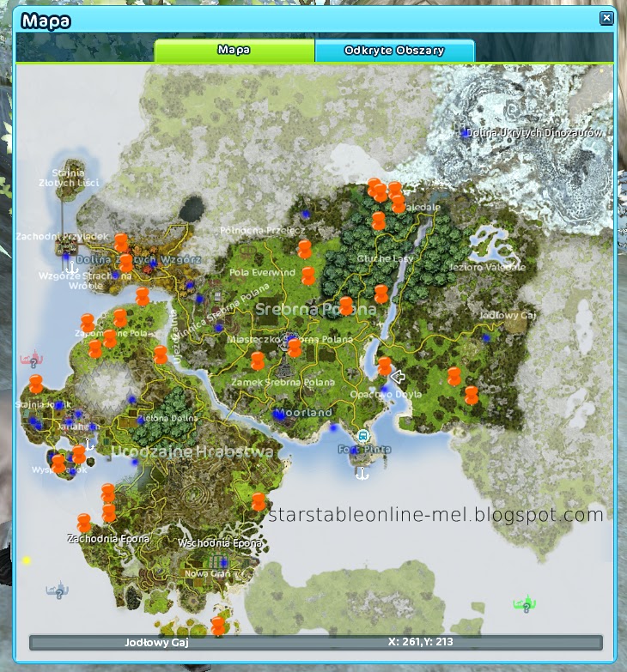Click the southernmost orange pin below Nowa Gran
The height and width of the screenshot is (672, 627).
point(218,626)
